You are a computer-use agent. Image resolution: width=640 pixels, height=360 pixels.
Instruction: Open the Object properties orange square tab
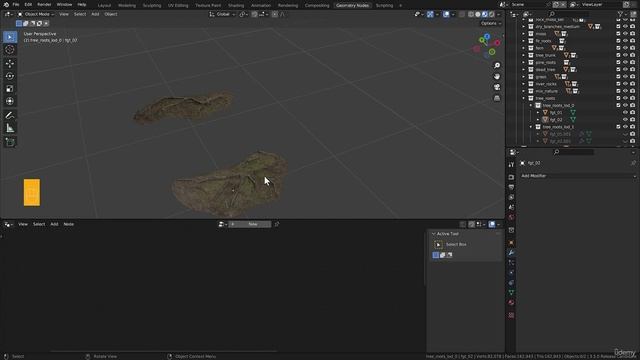511,243
